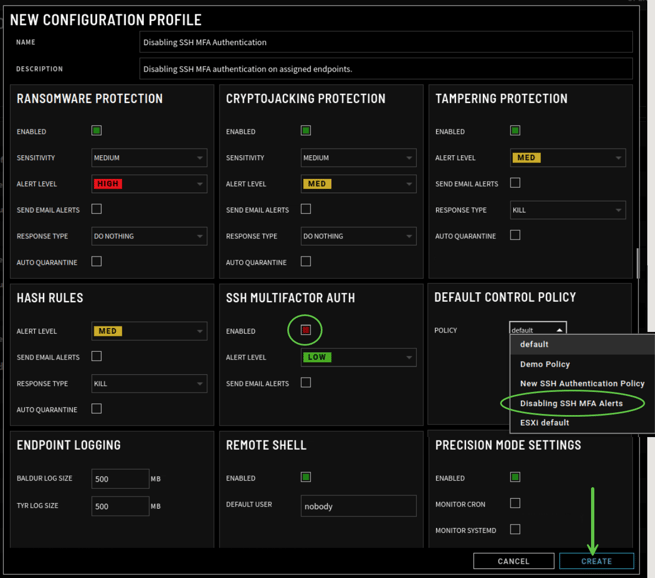This screenshot has width=655, height=578.
Task: Open Cryptojacking Sensitivity dropdown
Action: click(x=358, y=158)
